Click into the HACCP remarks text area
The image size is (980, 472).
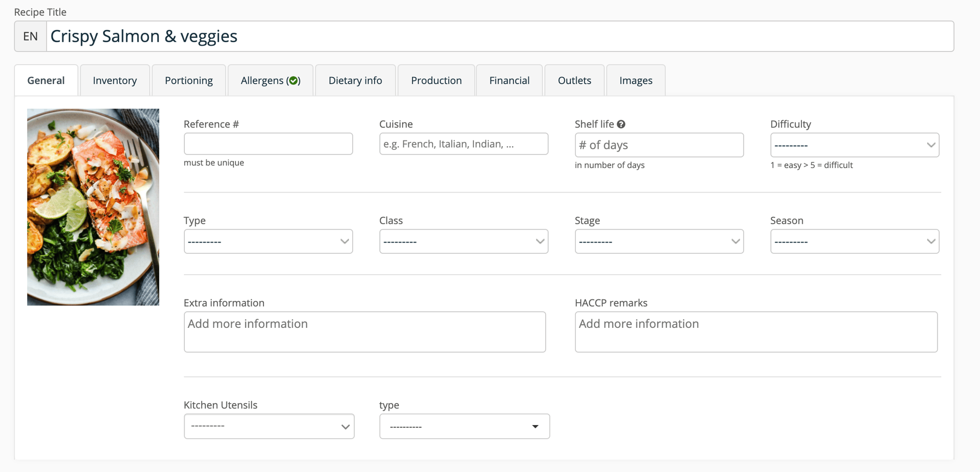pyautogui.click(x=756, y=332)
